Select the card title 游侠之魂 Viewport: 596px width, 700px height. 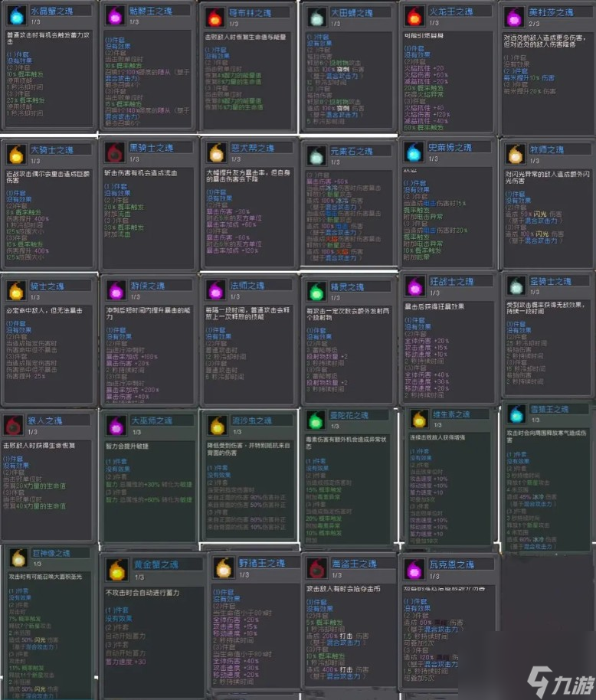pos(147,286)
